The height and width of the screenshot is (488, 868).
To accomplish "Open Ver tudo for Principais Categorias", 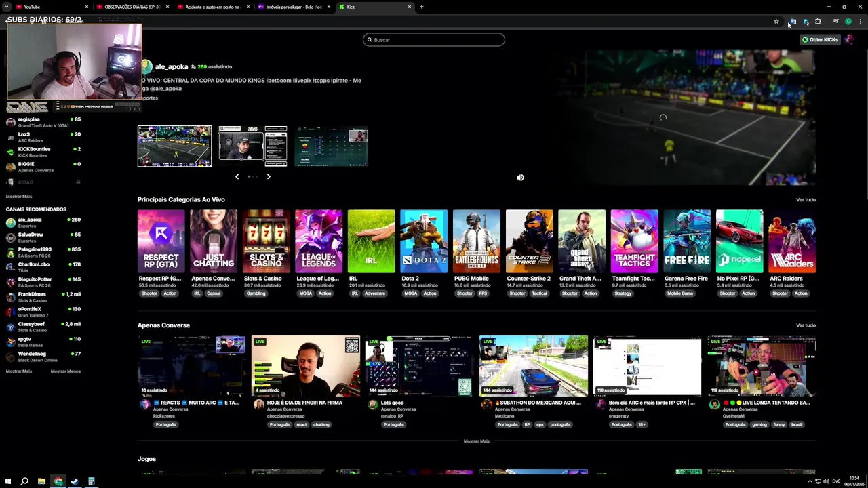I will [806, 200].
